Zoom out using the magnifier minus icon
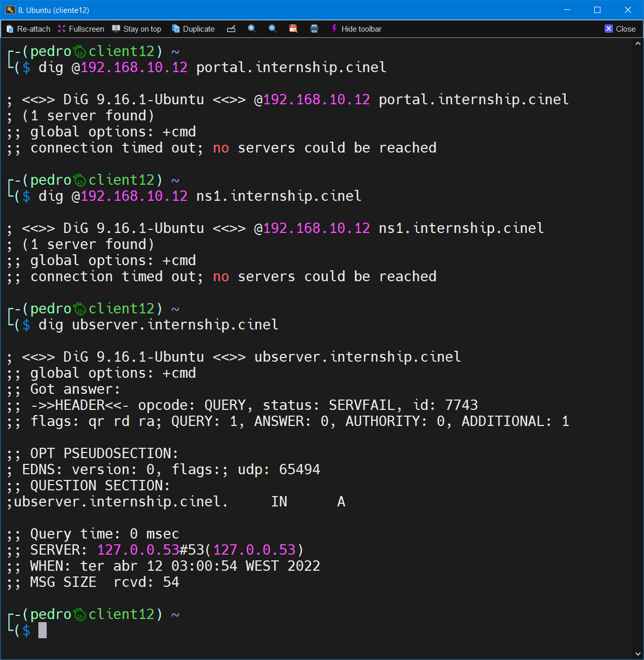Viewport: 644px width, 660px height. coord(273,29)
